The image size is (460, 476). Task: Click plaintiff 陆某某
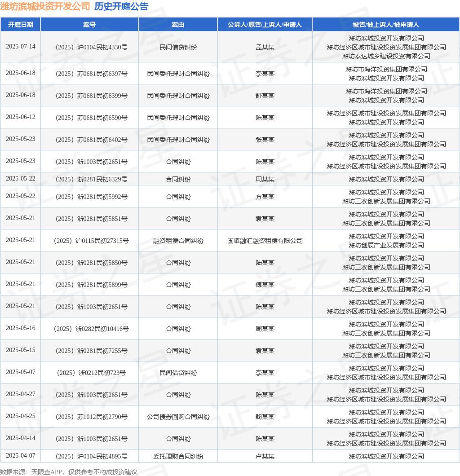tap(265, 263)
